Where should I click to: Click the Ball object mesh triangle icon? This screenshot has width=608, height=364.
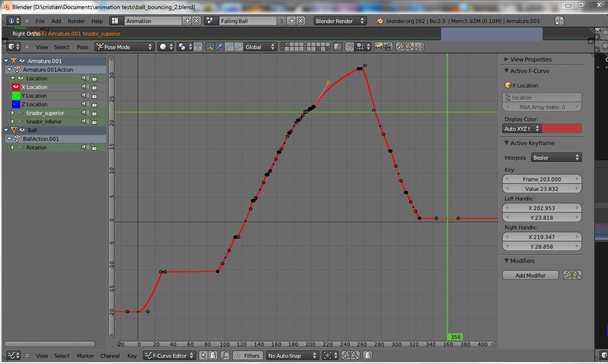[13, 130]
